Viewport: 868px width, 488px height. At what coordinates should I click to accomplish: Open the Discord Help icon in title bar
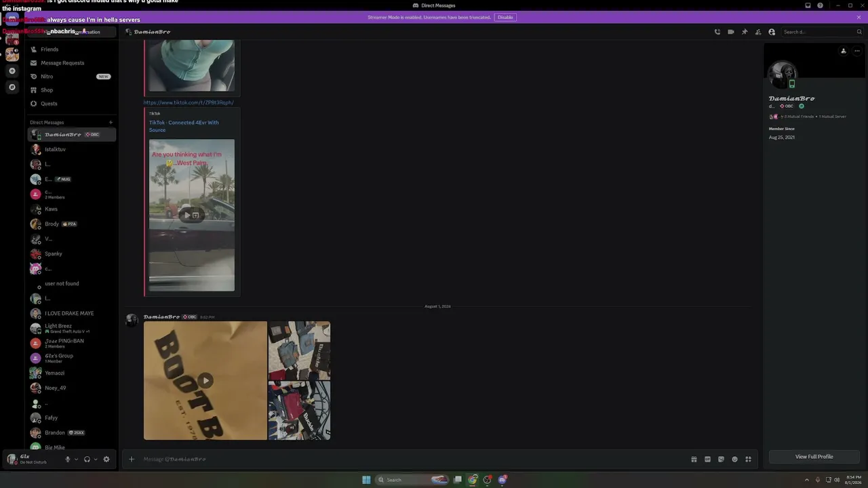[821, 5]
